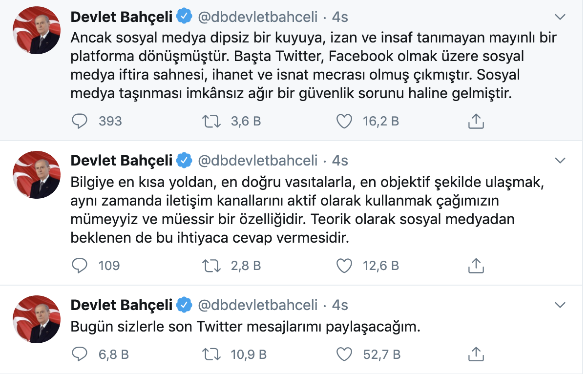Expand the second tweet's chevron menu
This screenshot has width=588, height=374.
point(561,160)
